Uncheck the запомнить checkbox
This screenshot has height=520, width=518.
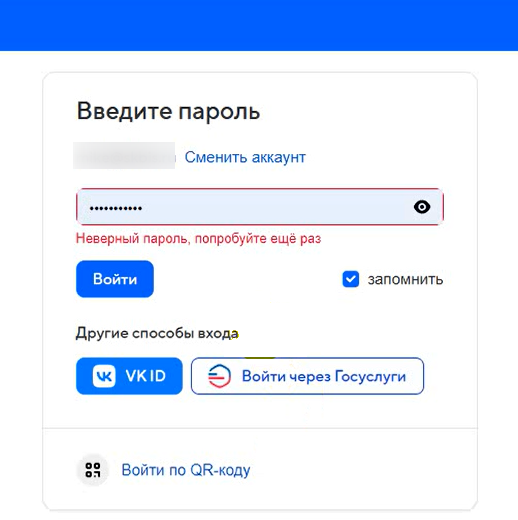point(351,279)
